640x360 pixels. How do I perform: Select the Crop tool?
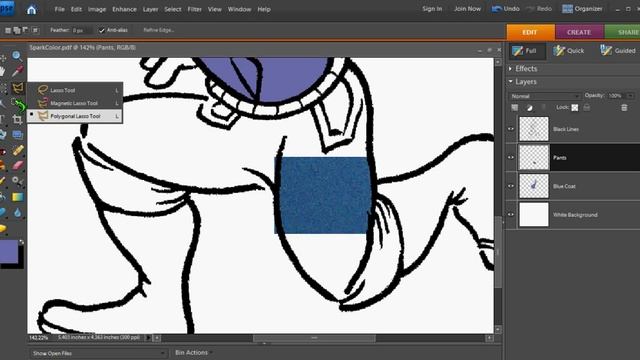coord(17,119)
